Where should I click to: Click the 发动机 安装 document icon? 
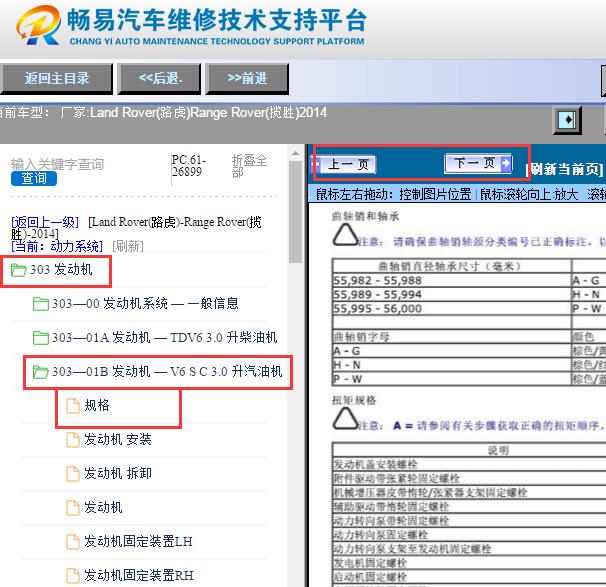point(73,440)
